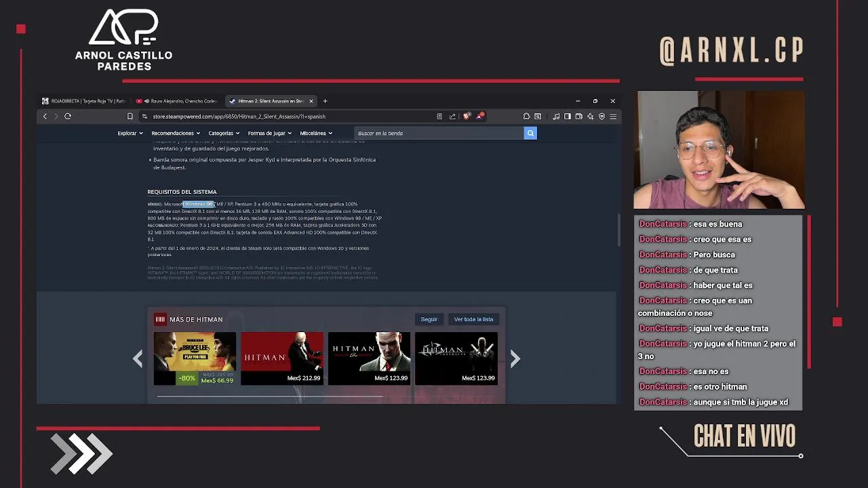868x488 pixels.
Task: Click chat message 'es otro hitman'
Action: click(720, 387)
